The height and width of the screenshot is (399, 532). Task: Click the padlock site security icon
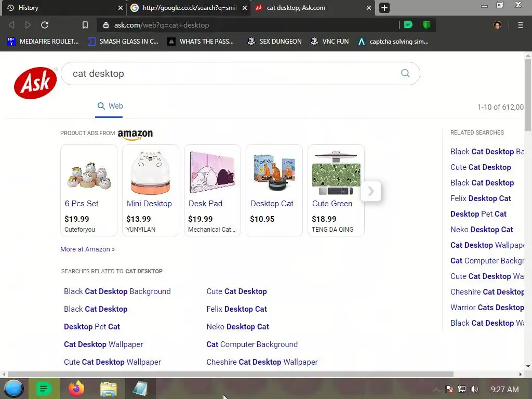[x=106, y=25]
